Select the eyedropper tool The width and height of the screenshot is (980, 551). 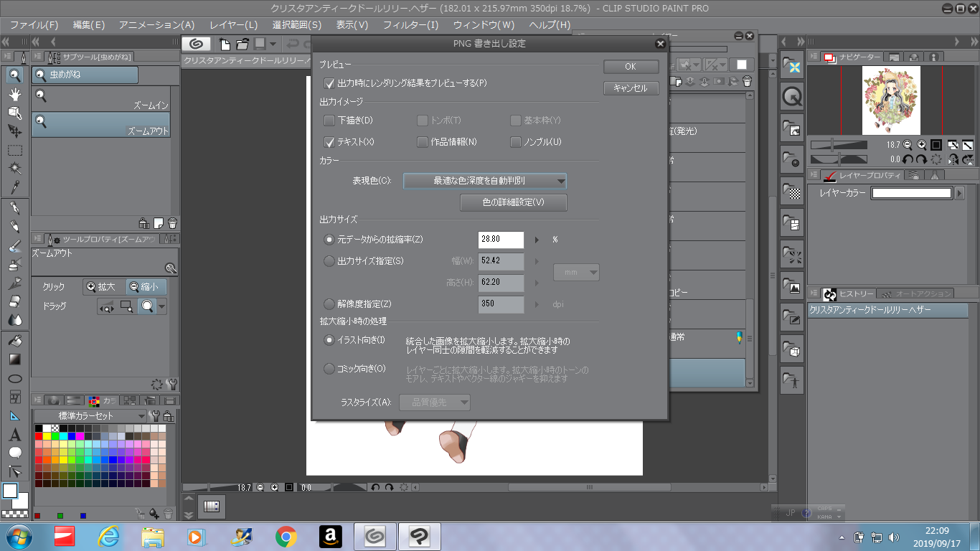[14, 187]
